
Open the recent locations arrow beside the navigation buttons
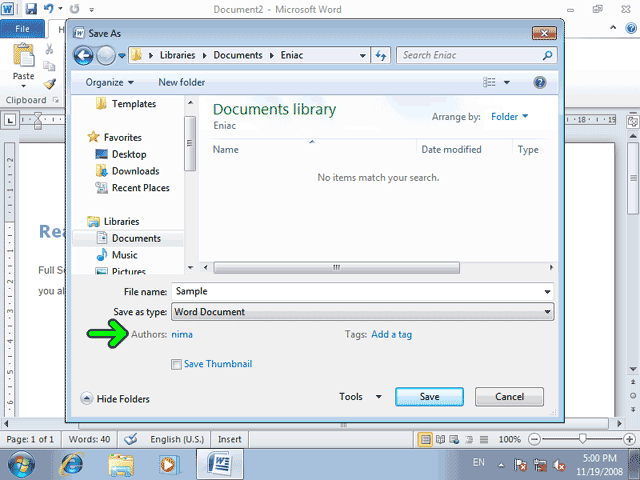(122, 56)
